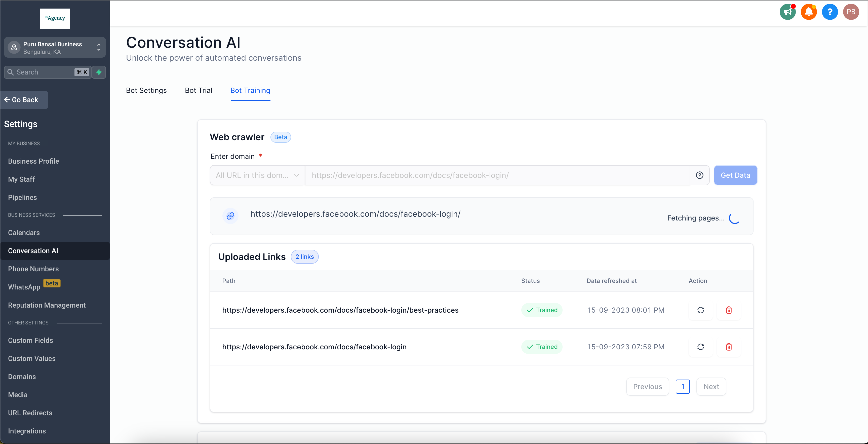Click the domain field help icon

tap(699, 175)
